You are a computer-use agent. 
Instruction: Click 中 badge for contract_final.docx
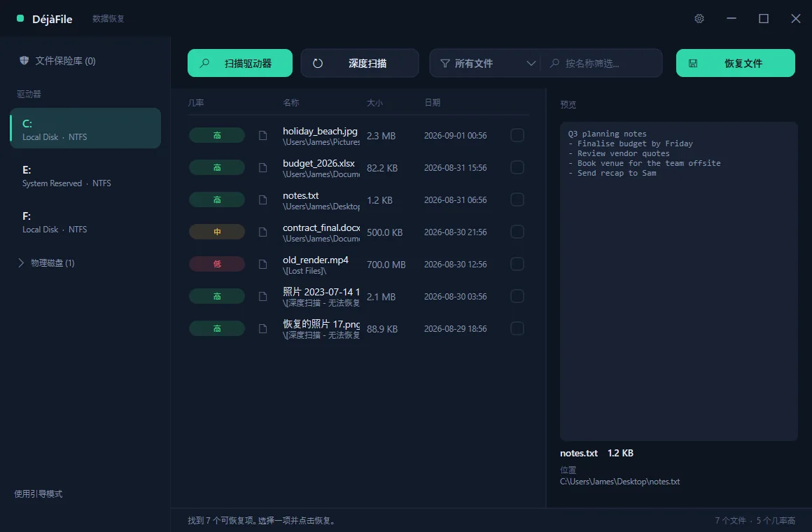click(x=217, y=232)
